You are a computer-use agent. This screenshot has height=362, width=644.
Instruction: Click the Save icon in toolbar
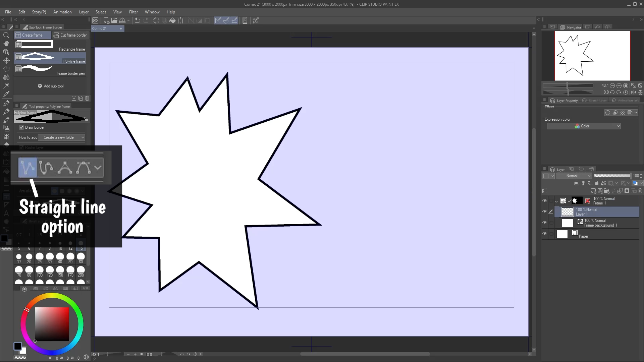pos(122,20)
